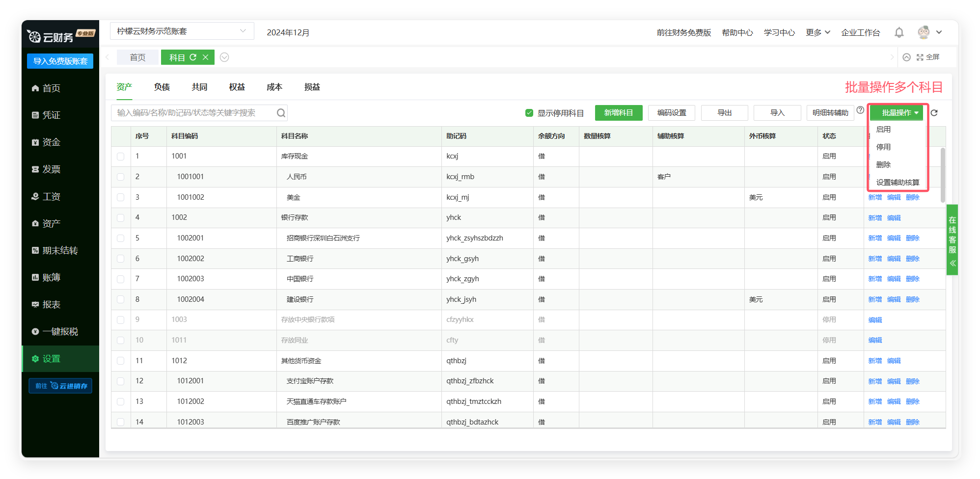Select checkbox for row 1001 库存现金
Screen dimensions: 980x479
tap(121, 157)
